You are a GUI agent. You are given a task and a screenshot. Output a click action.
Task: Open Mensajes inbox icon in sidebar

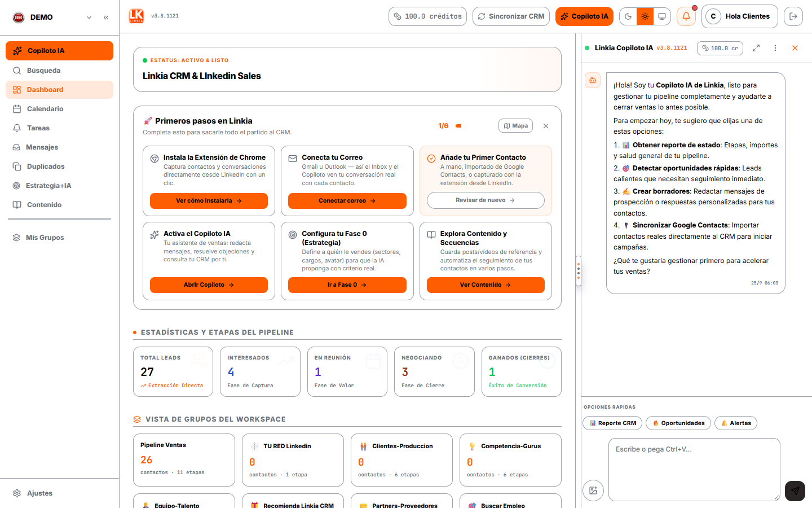tap(16, 147)
